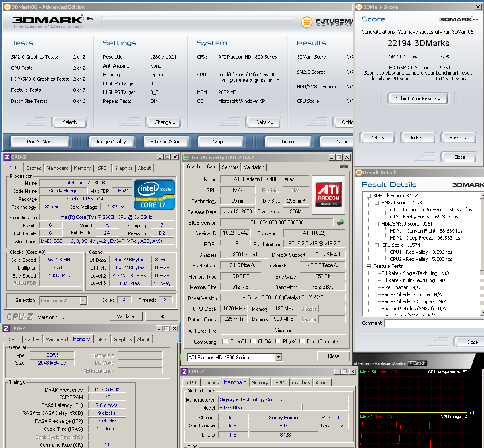Screen dimensions: 484x448
Task: Click the Details... button under System
Action: [265, 122]
